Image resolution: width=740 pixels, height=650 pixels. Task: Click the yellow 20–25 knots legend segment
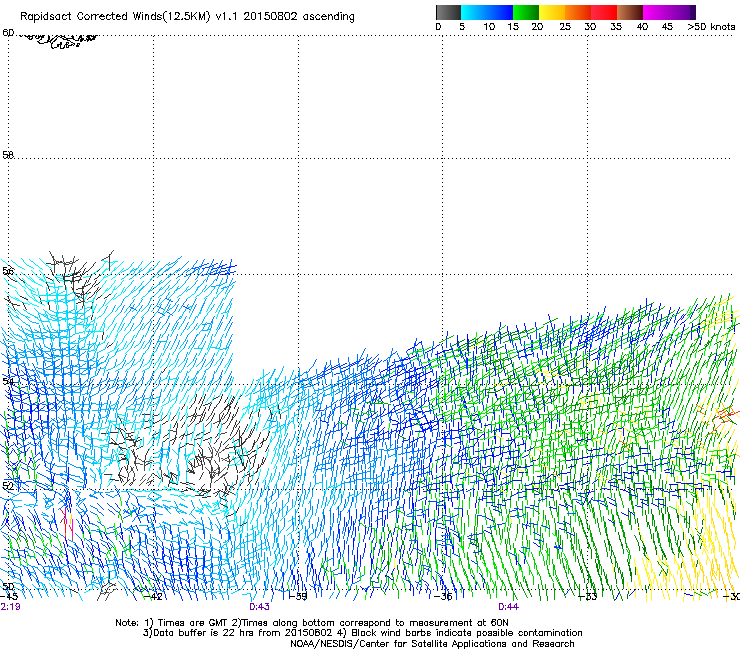(552, 12)
